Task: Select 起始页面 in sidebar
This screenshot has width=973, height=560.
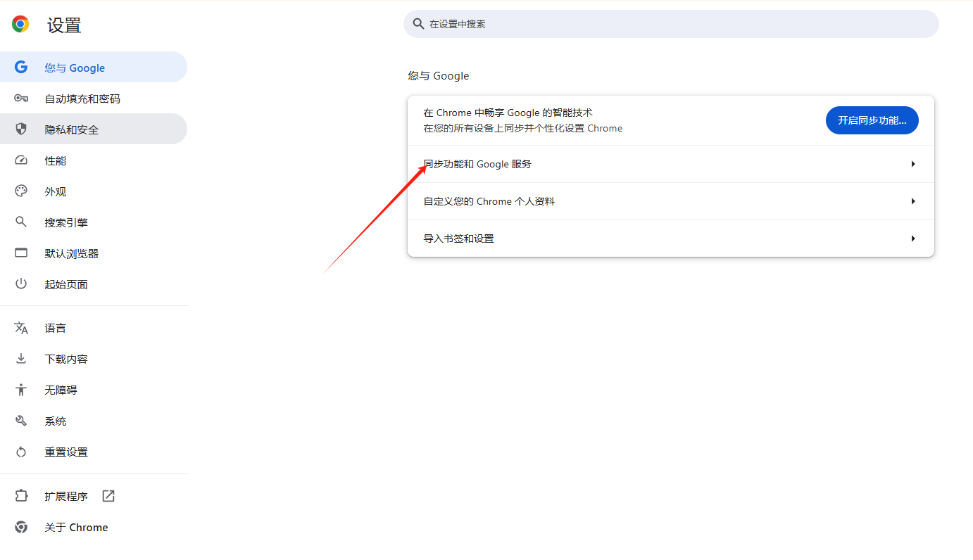Action: click(x=94, y=284)
